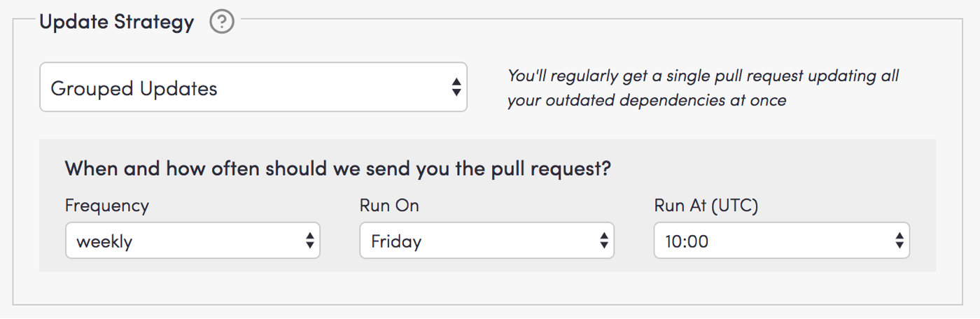Click the arrows on the Friday selector
Screen dimensions: 980x319
(603, 241)
